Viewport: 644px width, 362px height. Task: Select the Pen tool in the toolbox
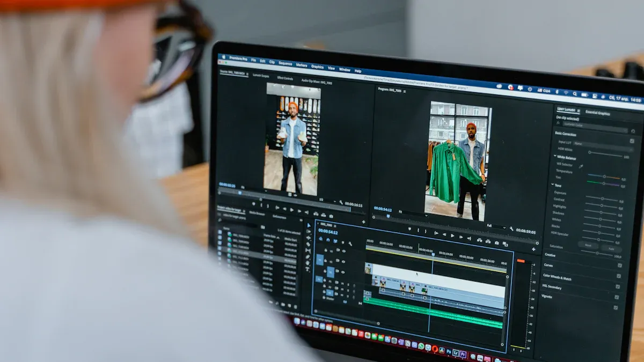[x=308, y=257]
